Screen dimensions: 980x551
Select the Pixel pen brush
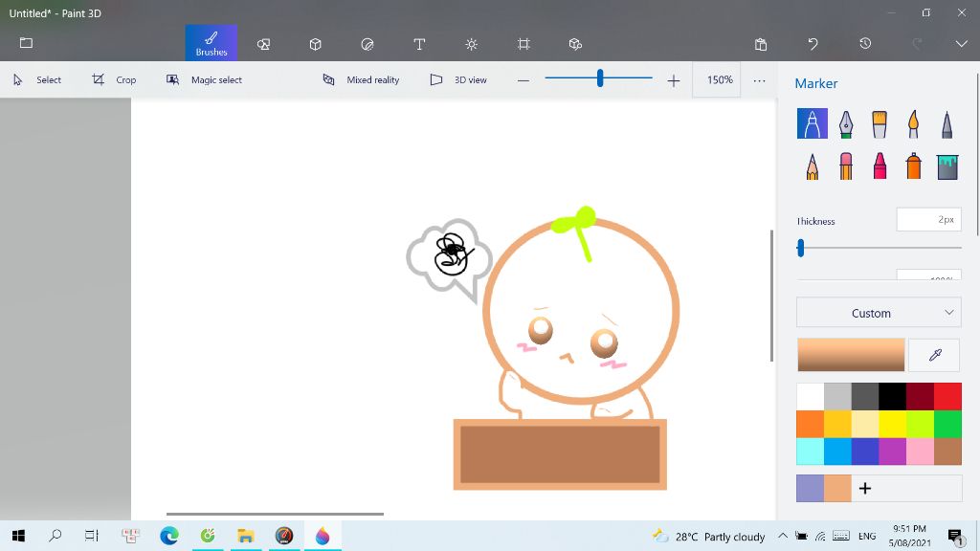[x=947, y=124]
